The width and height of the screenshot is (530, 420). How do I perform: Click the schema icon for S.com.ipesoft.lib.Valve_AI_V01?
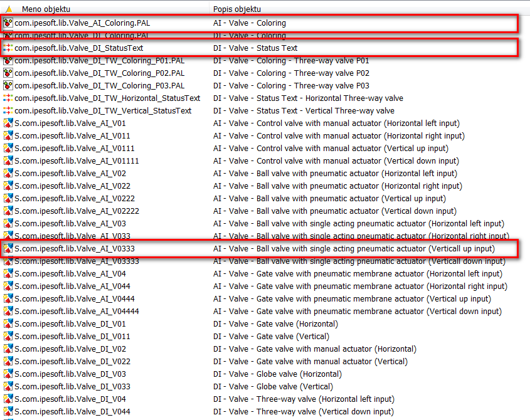coord(8,123)
